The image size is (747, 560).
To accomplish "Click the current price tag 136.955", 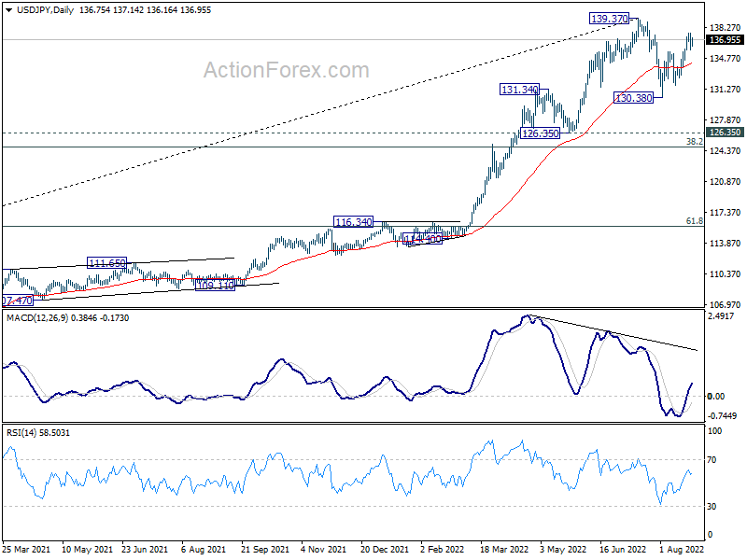I will tap(725, 40).
